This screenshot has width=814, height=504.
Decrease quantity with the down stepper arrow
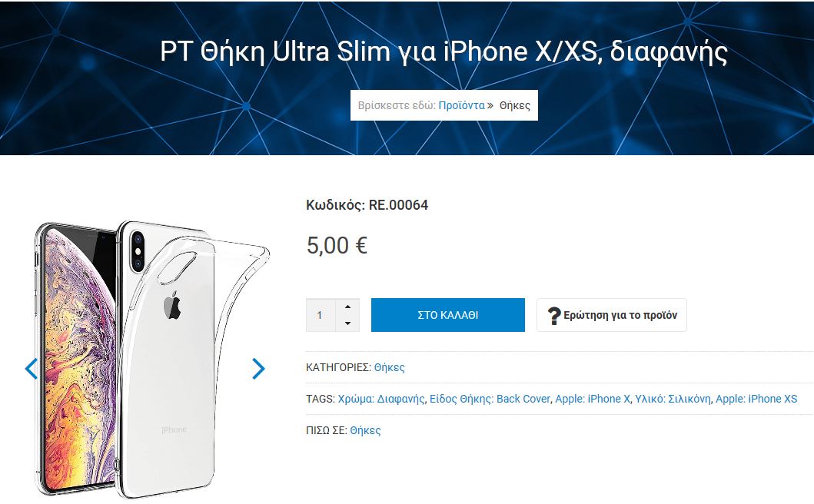[x=348, y=323]
